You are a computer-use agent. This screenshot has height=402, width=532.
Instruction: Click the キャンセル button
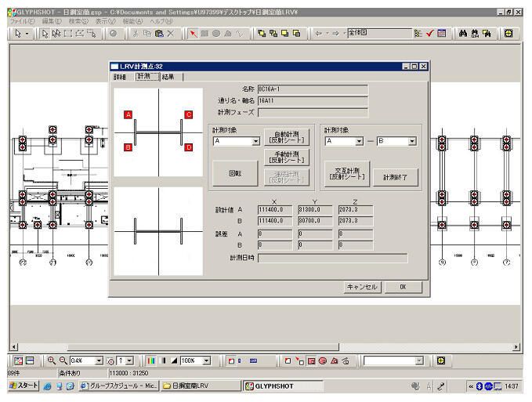[x=362, y=287]
